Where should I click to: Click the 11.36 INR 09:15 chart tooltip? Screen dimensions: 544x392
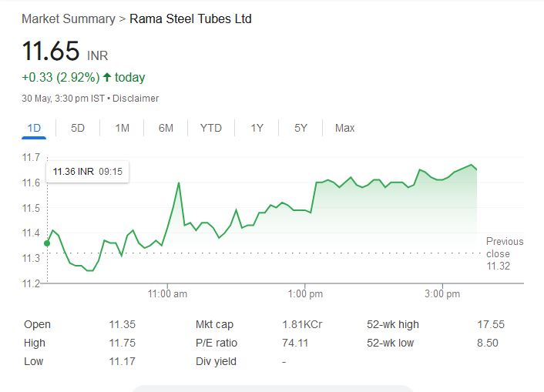point(87,172)
